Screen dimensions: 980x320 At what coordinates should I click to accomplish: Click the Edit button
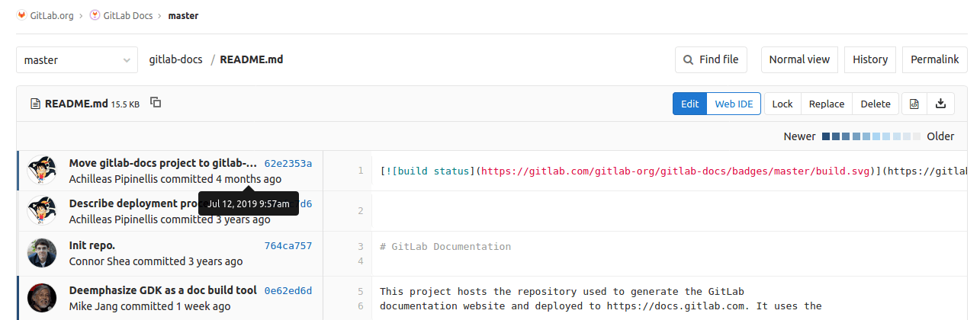[x=689, y=104]
